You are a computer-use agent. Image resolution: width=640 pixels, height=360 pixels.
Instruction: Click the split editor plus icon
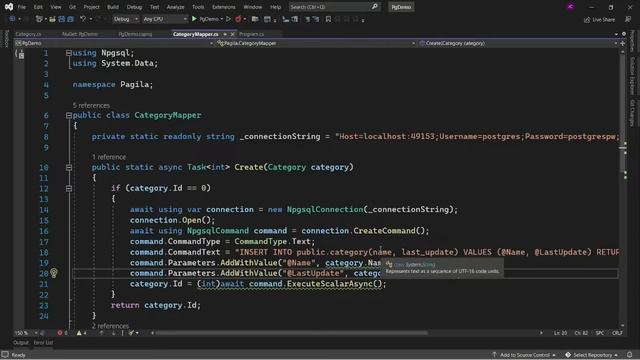(x=622, y=43)
